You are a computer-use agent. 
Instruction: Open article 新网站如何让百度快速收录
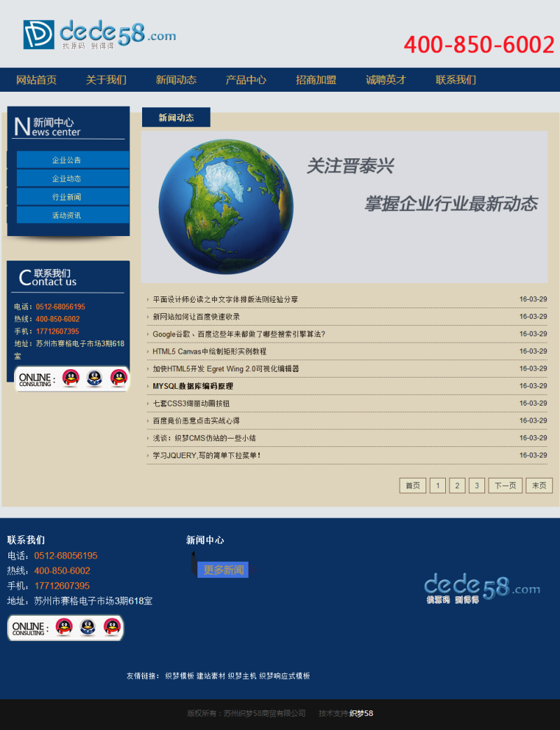[196, 317]
